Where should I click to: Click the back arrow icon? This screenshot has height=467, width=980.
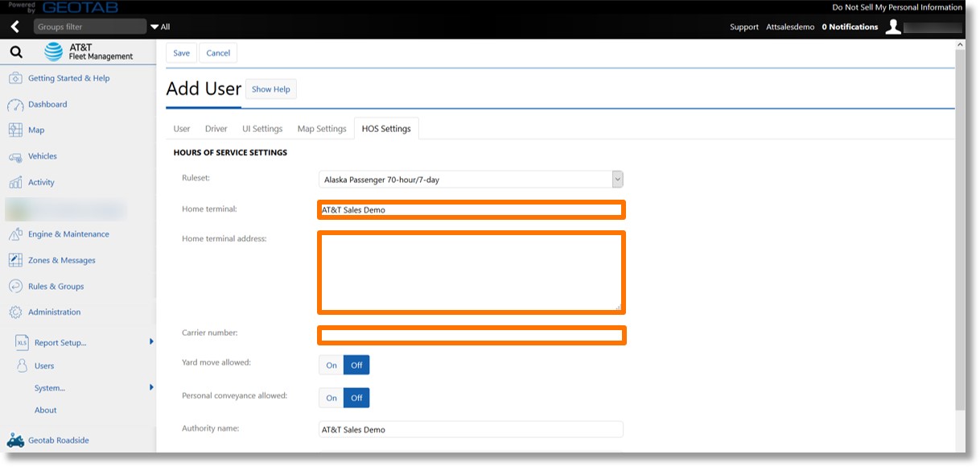[x=14, y=27]
